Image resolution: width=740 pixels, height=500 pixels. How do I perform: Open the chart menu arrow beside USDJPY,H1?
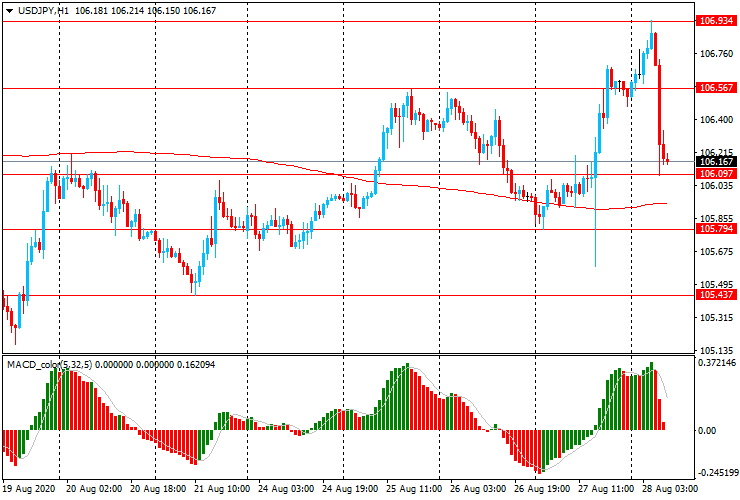tap(9, 9)
